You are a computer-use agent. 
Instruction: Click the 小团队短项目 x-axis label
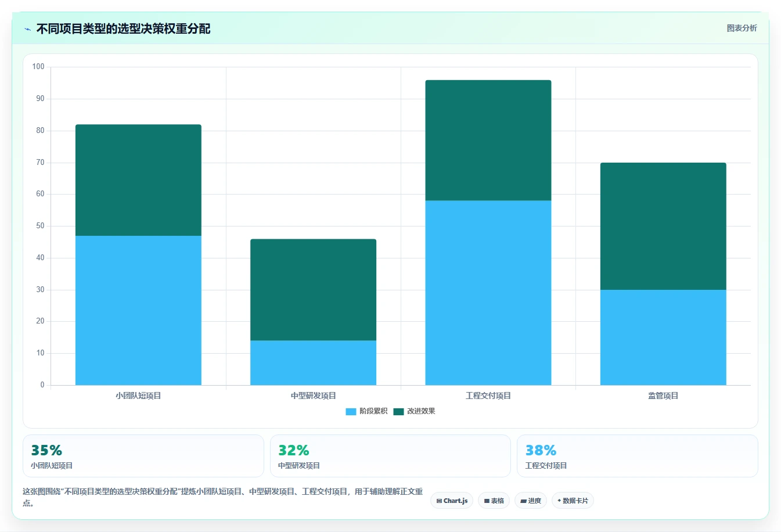point(138,396)
